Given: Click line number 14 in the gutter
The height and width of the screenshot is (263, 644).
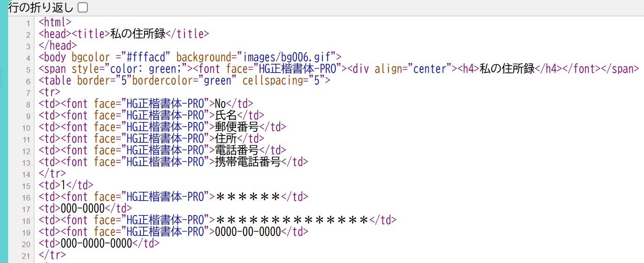Looking at the screenshot, I should click(26, 174).
